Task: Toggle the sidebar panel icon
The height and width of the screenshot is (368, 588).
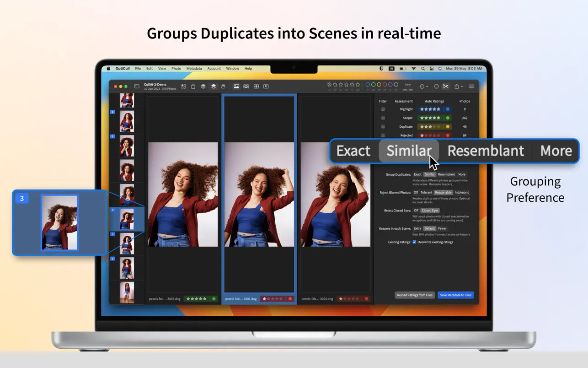Action: pos(136,87)
